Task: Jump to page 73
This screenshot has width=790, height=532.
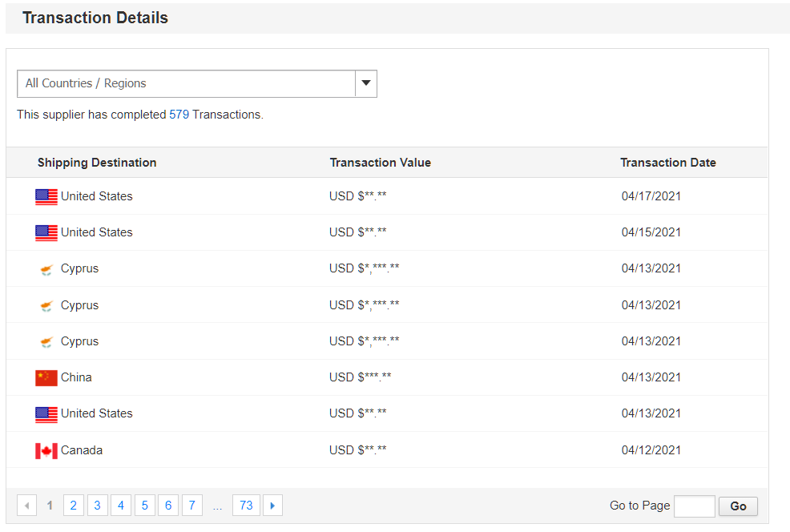Action: click(x=246, y=505)
